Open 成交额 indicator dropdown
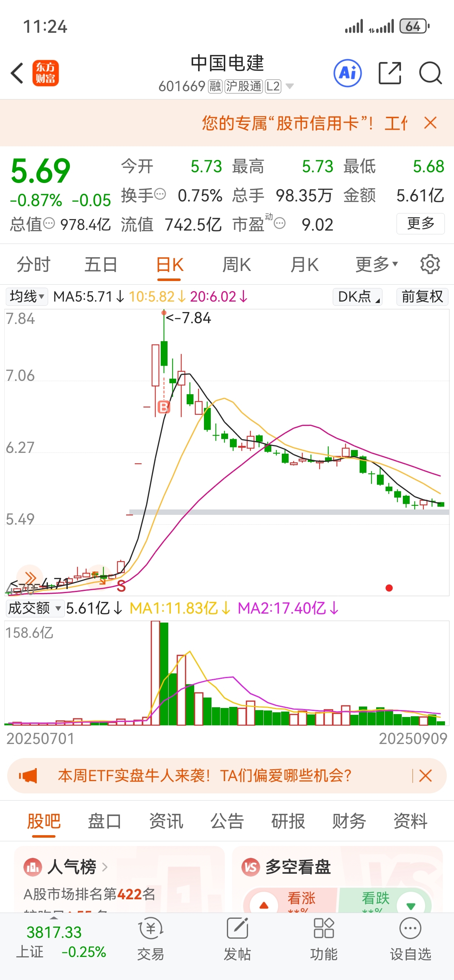Screen dimensions: 454x980 35,608
